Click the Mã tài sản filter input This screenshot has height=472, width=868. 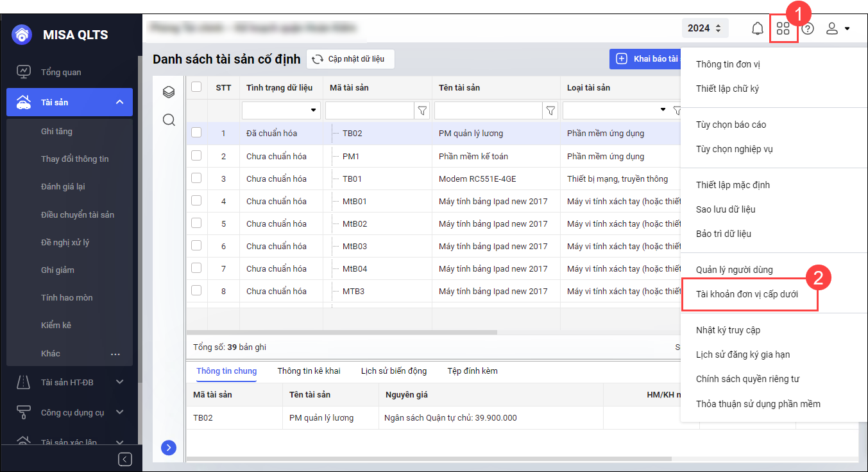click(x=371, y=110)
